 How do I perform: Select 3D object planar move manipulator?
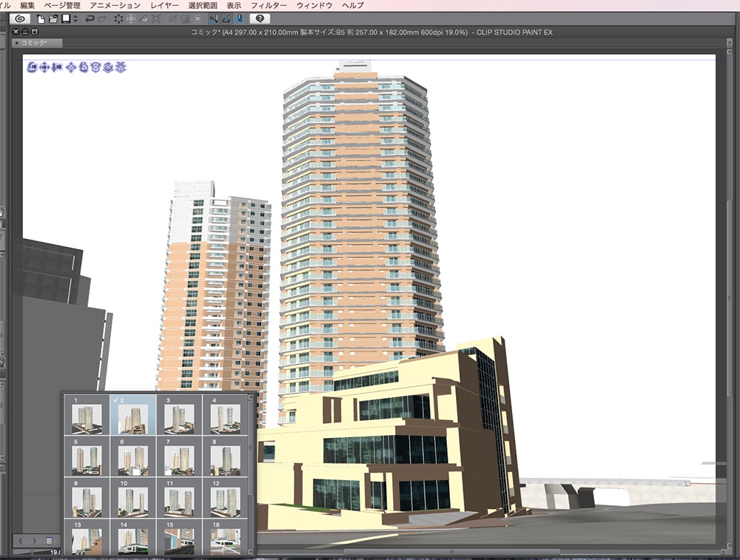[71, 67]
